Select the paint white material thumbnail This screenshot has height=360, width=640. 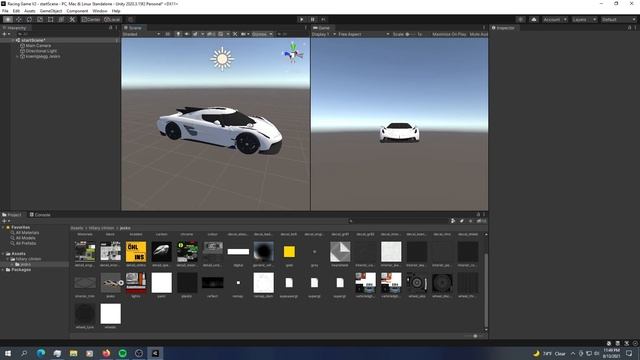[x=162, y=282]
